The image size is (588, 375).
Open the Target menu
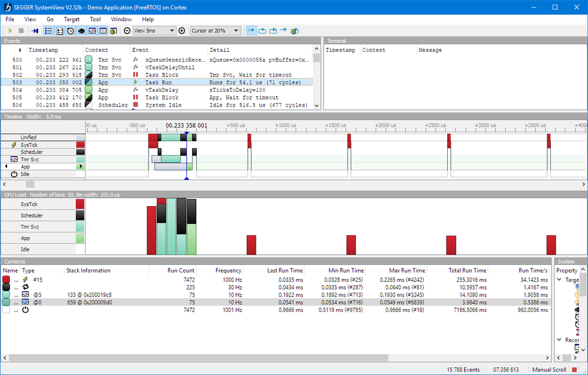(72, 19)
